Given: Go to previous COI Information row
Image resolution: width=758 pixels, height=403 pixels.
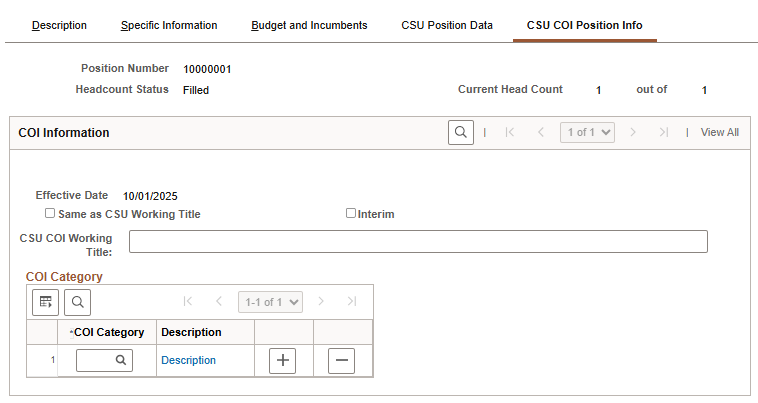Looking at the screenshot, I should 541,132.
